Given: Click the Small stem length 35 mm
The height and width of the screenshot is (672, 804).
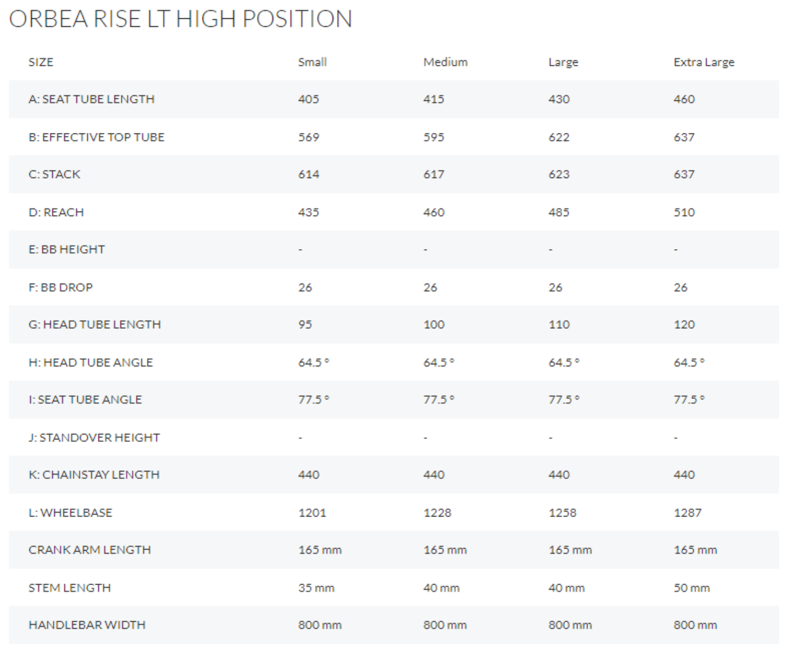Looking at the screenshot, I should click(316, 588).
